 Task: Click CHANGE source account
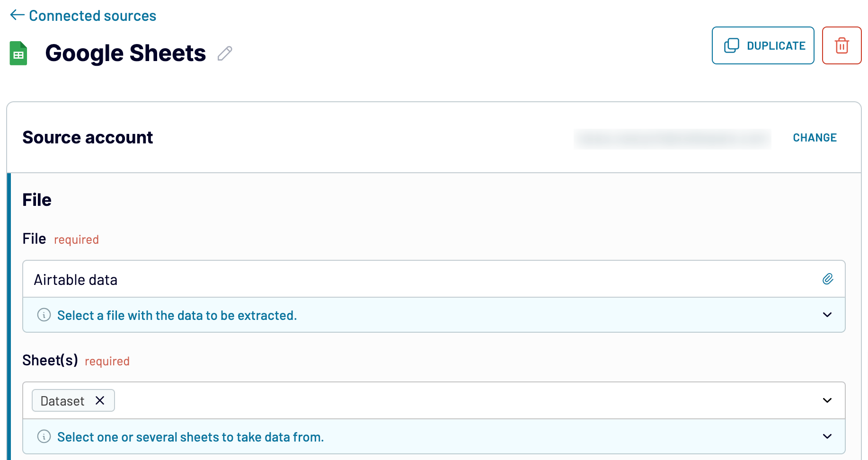point(815,138)
